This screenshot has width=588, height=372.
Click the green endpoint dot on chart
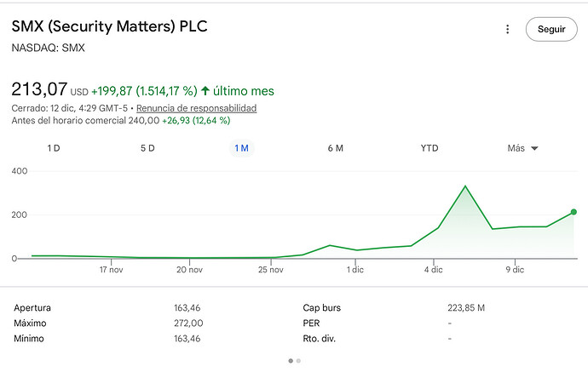(574, 212)
